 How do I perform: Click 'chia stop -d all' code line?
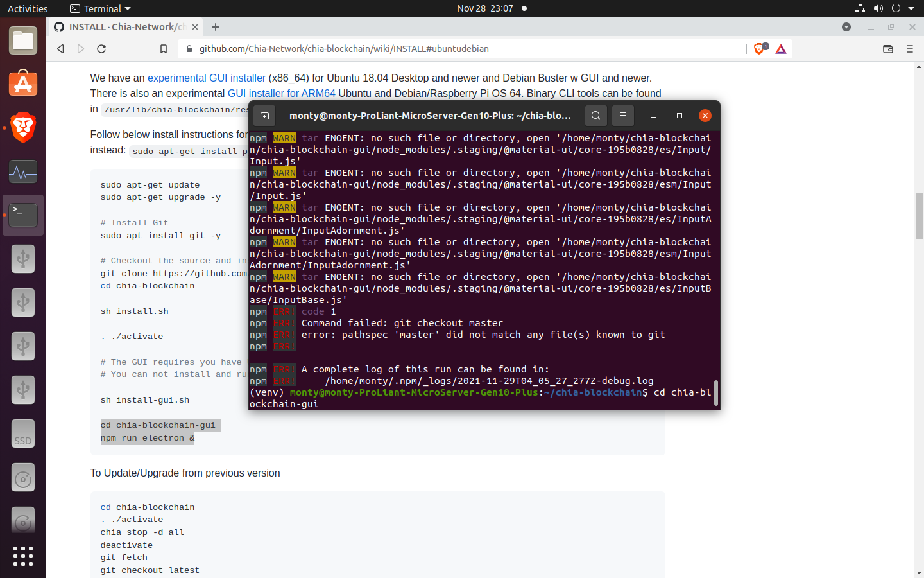pyautogui.click(x=142, y=532)
